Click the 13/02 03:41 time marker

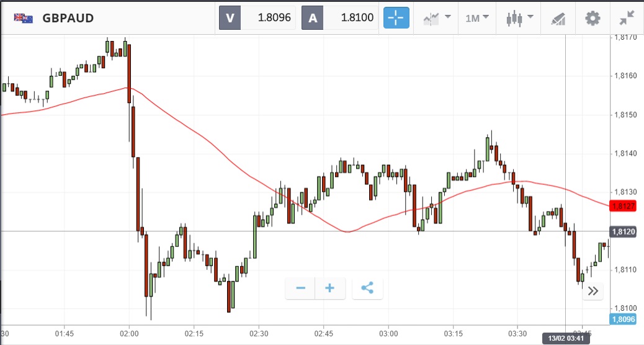point(564,338)
